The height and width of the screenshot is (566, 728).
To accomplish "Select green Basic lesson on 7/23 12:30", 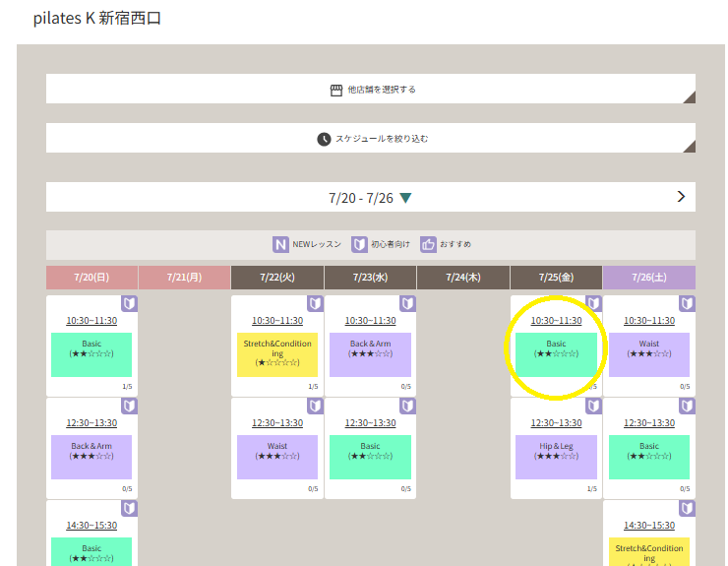I will point(370,457).
